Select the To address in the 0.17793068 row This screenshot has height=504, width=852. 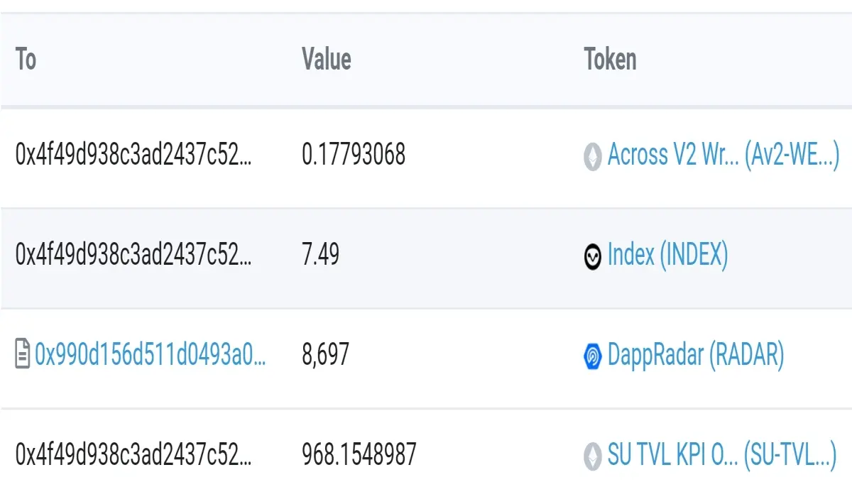[x=133, y=155]
